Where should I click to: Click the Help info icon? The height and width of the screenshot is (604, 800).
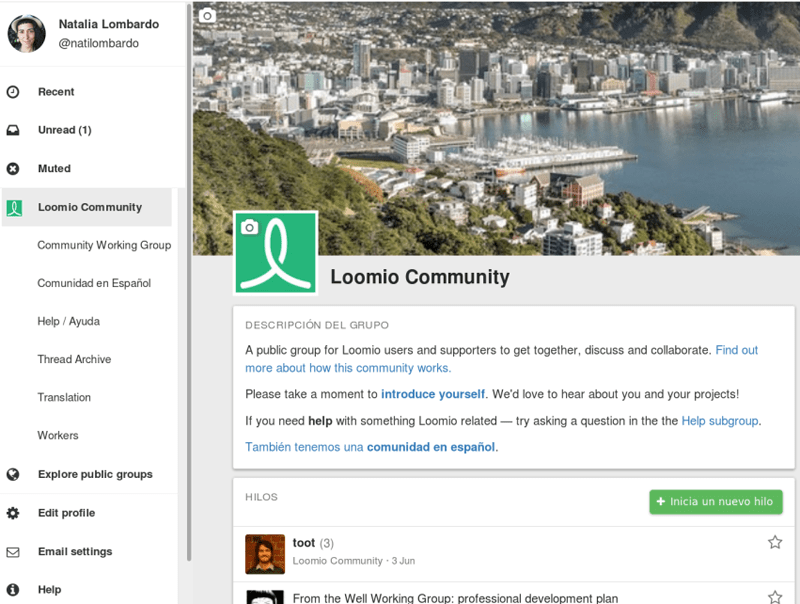coord(13,590)
